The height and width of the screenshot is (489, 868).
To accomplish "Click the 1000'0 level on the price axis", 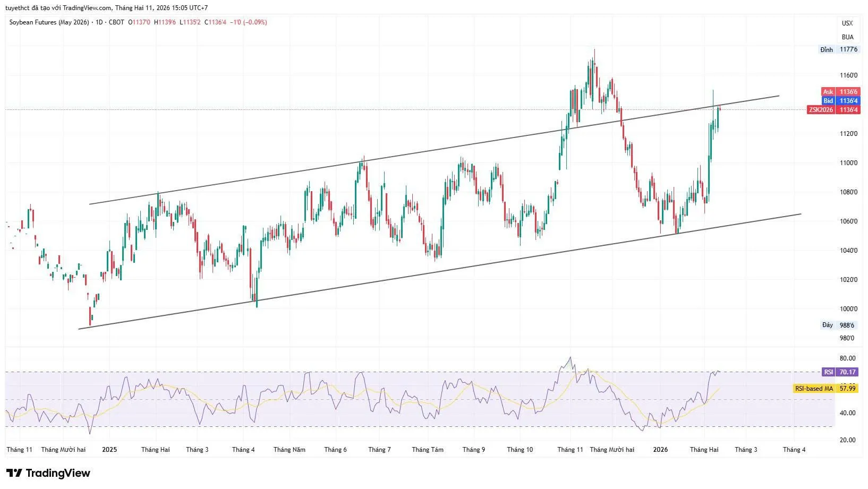I will pos(848,309).
